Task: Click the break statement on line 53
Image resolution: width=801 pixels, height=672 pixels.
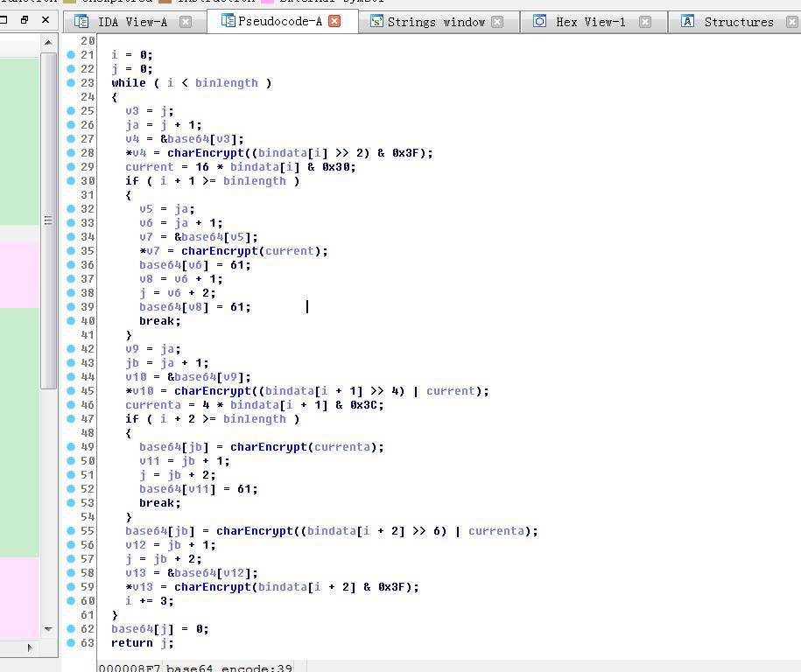Action: (x=160, y=503)
